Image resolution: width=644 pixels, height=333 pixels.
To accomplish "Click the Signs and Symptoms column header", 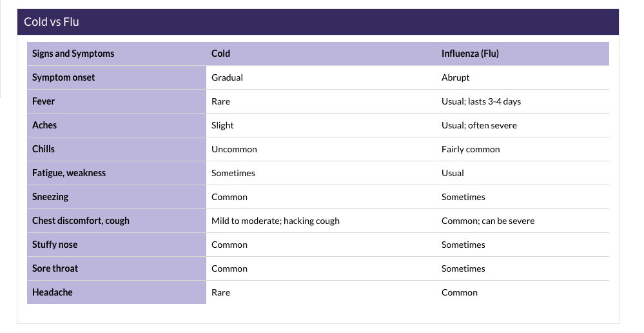I will click(73, 54).
